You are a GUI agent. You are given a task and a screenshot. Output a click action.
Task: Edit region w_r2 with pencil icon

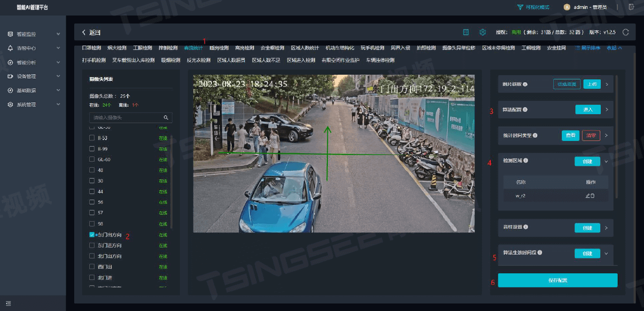(x=588, y=196)
